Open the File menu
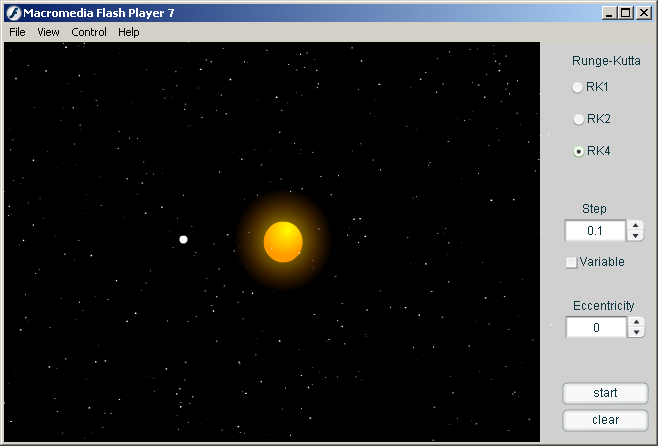The height and width of the screenshot is (446, 658). (17, 32)
